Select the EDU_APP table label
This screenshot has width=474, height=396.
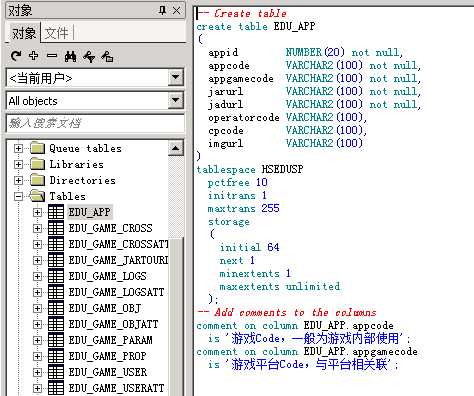89,212
